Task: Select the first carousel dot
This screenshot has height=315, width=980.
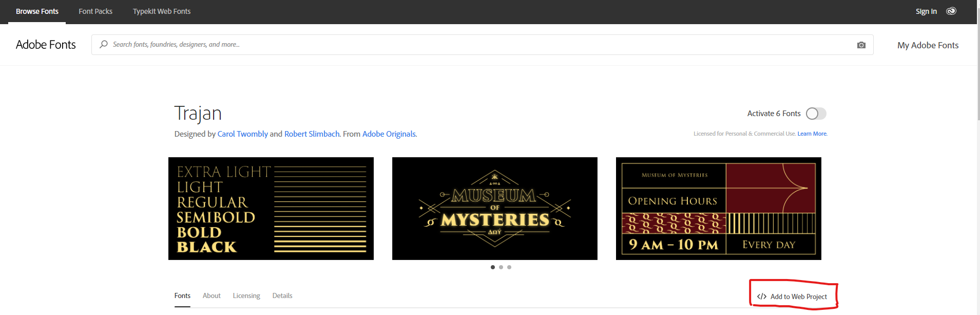Action: [493, 267]
